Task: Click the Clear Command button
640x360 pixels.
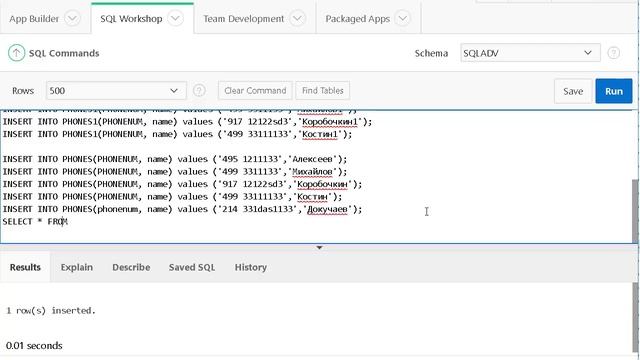Action: click(255, 91)
